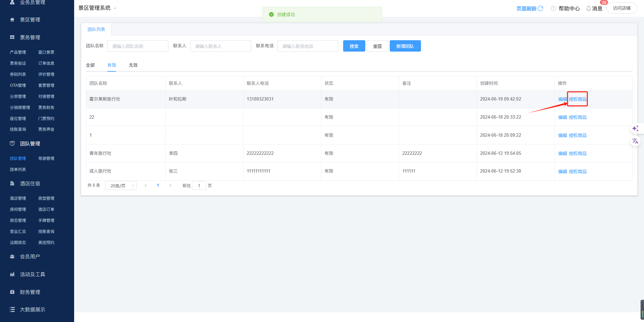Click the translate floating icon
Viewport: 644px width, 322px height.
tap(635, 141)
